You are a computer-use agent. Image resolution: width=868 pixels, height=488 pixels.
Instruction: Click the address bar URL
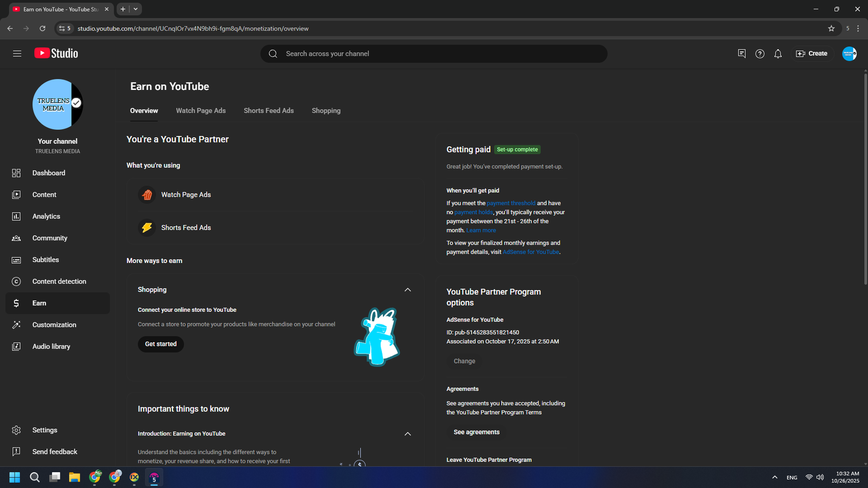click(193, 29)
